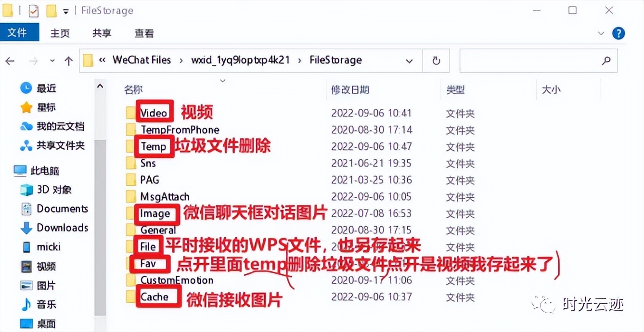The height and width of the screenshot is (332, 644).
Task: Click WeChat Files in the breadcrumb path
Action: tap(141, 60)
